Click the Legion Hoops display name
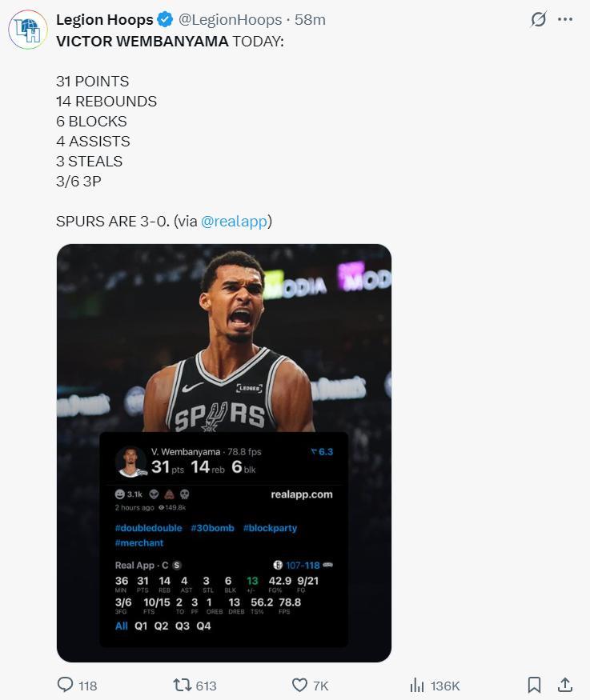The width and height of the screenshot is (590, 700). (105, 20)
